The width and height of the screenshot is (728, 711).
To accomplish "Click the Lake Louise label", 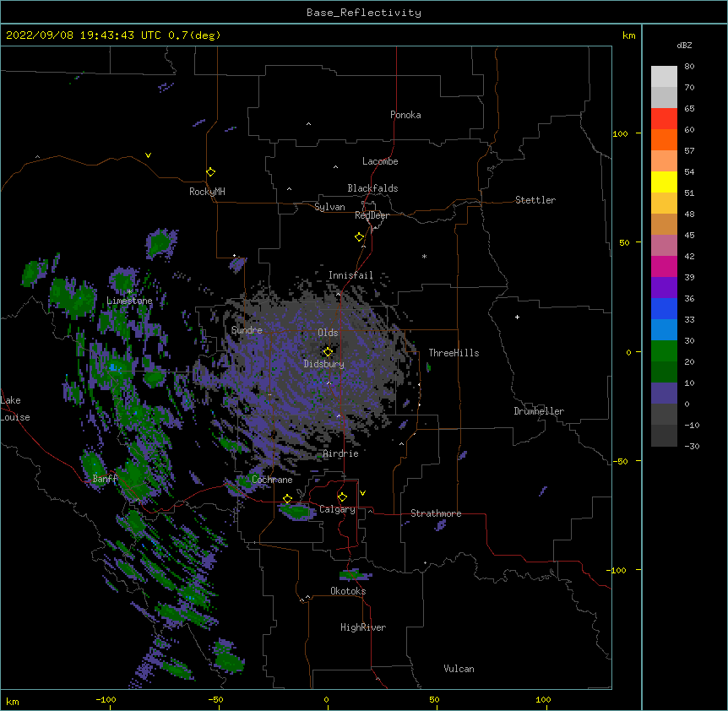I will click(x=15, y=409).
